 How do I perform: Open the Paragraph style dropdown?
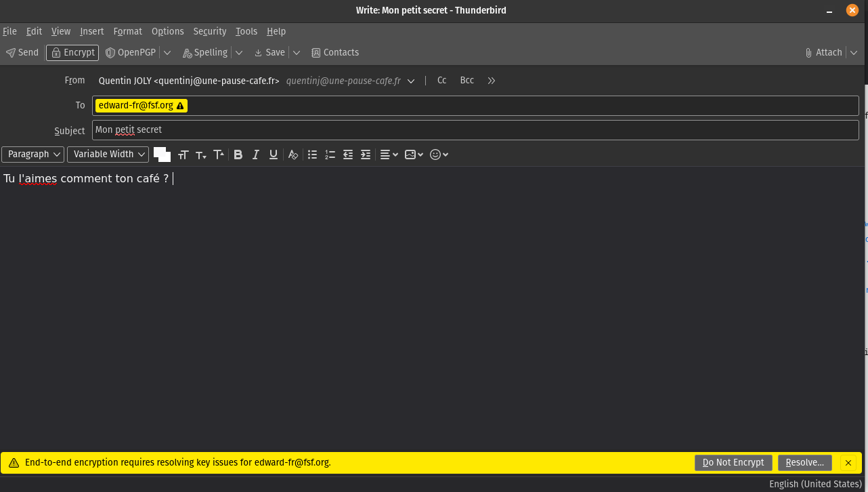pyautogui.click(x=32, y=155)
